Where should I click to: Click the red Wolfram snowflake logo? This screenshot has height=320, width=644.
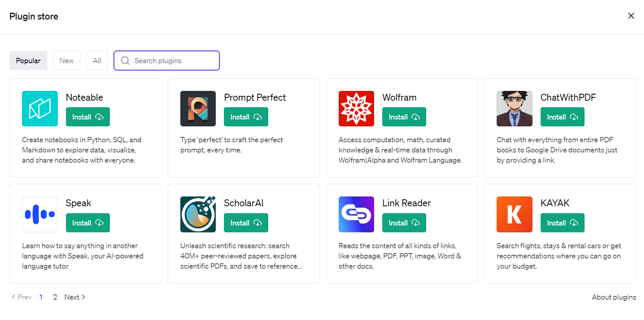click(x=356, y=108)
